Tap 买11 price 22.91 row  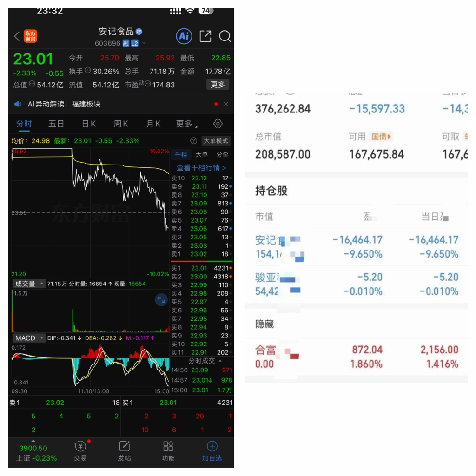(x=202, y=352)
